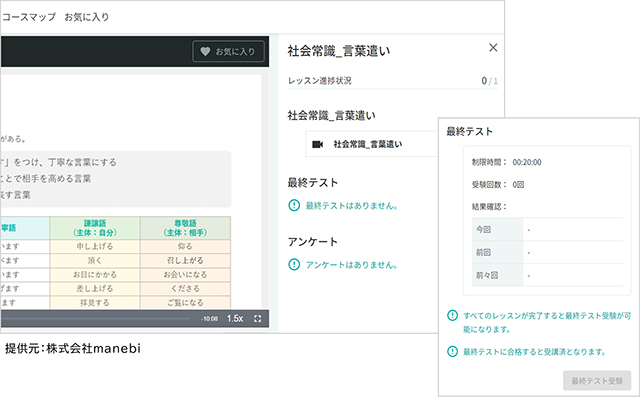Click the 召し上がる table cell
Viewport: 640px width, 397px height.
point(185,260)
